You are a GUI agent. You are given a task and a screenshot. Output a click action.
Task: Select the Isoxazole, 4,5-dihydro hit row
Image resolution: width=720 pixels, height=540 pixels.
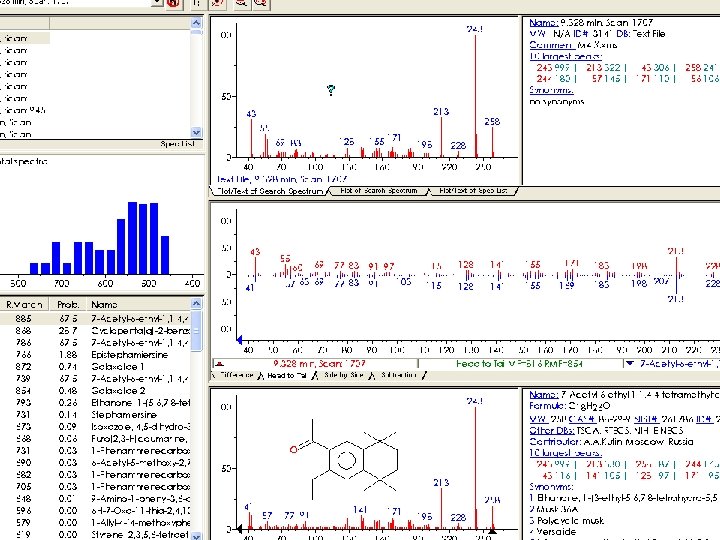click(95, 427)
